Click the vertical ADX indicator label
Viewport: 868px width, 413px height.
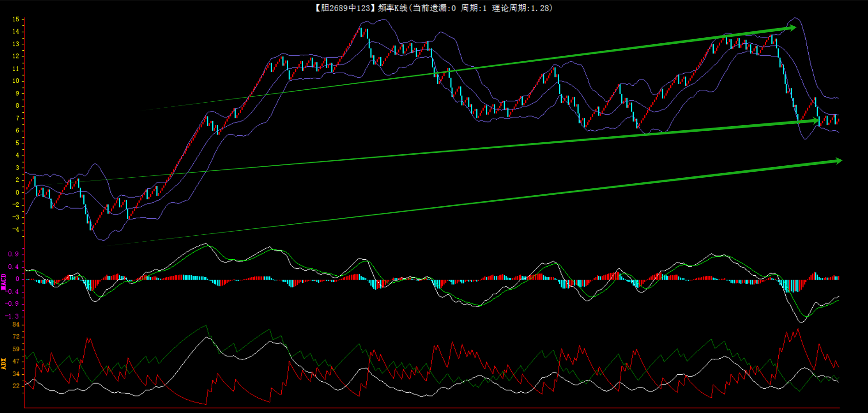coord(4,364)
